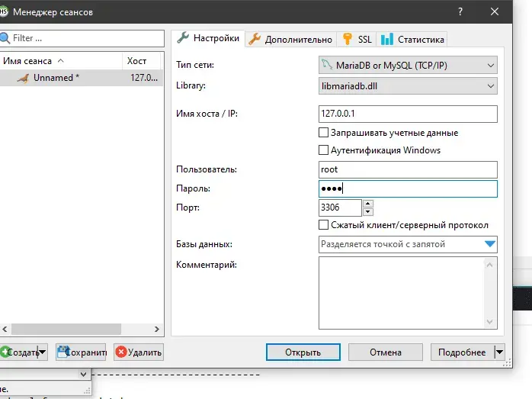Click the wrench icon on Дополнительно tab
Image resolution: width=532 pixels, height=399 pixels.
click(x=255, y=39)
